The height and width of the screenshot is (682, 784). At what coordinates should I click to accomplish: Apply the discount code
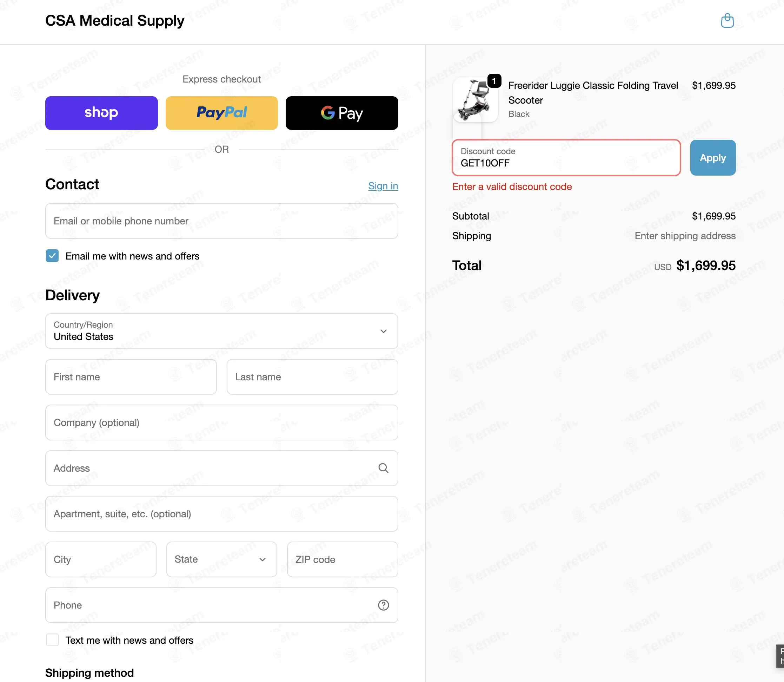[x=712, y=158]
